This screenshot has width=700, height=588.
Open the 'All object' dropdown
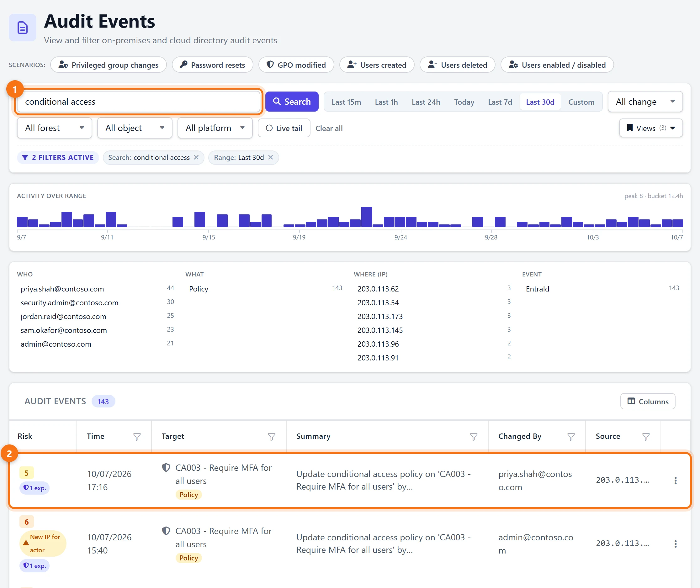[135, 128]
